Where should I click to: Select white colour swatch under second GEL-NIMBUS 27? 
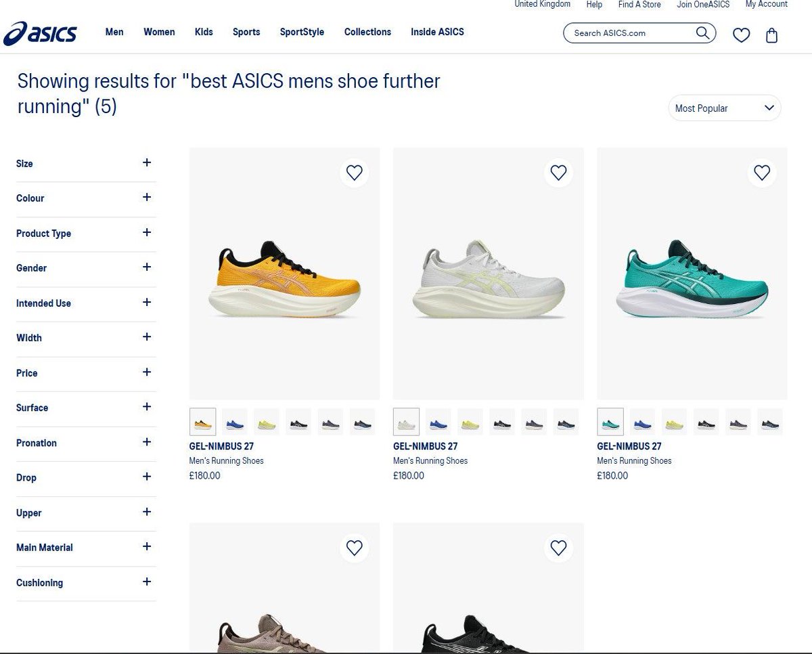tap(406, 422)
